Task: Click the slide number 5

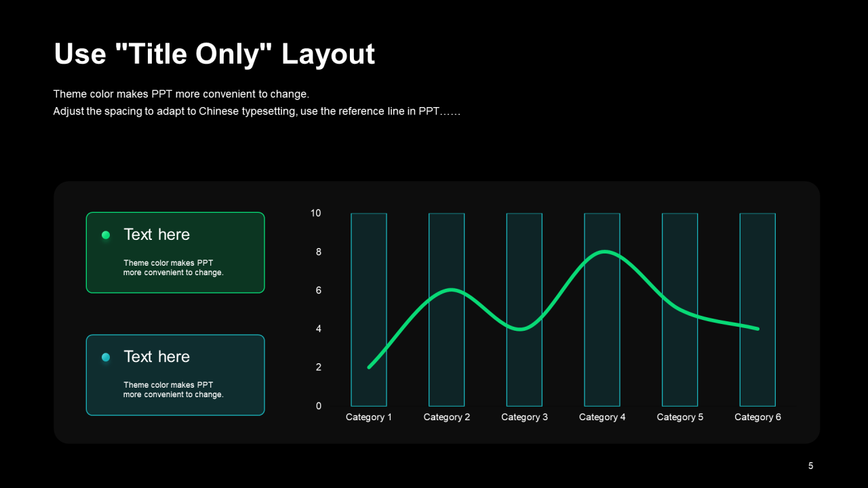Action: [x=810, y=466]
